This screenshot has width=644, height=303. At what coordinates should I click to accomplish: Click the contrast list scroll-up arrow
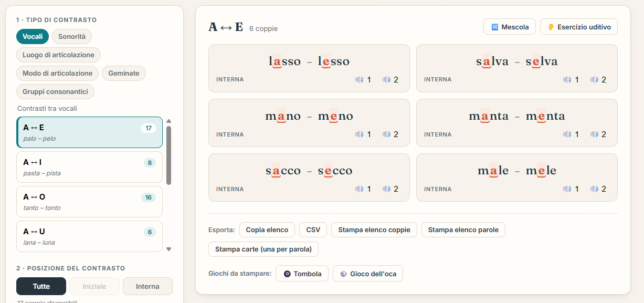coord(168,121)
